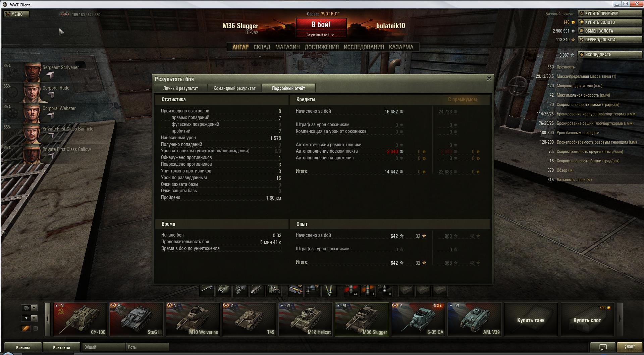
Task: Select the S-35 CA tank thumbnail
Action: [418, 319]
